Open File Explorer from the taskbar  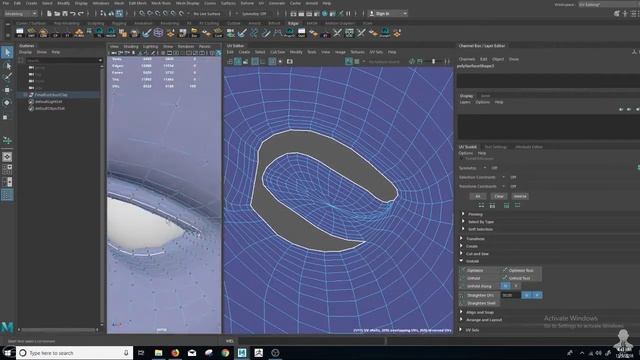tap(158, 353)
